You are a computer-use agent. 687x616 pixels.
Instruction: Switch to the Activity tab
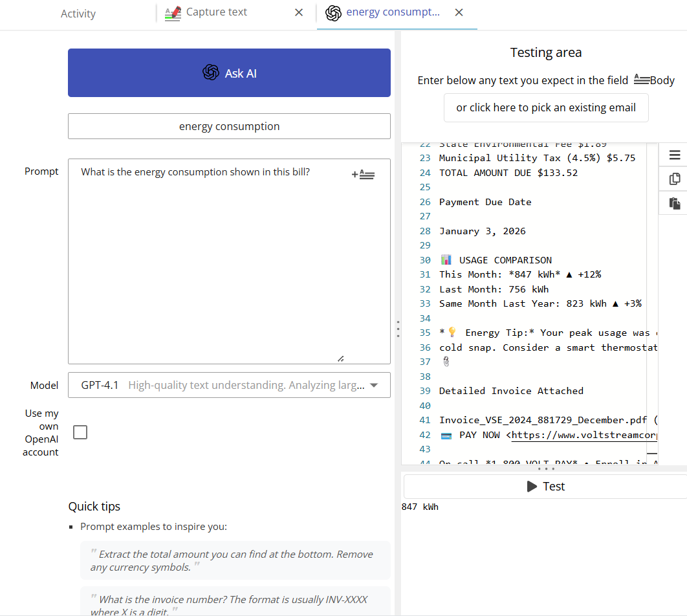click(78, 13)
